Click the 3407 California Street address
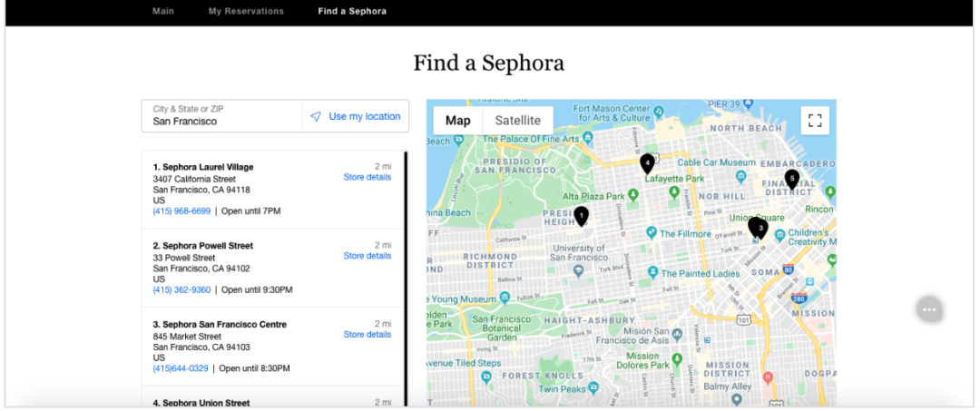The image size is (980, 411). [x=194, y=180]
